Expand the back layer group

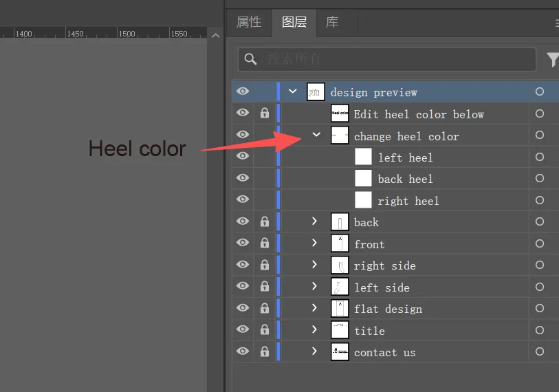tap(314, 221)
